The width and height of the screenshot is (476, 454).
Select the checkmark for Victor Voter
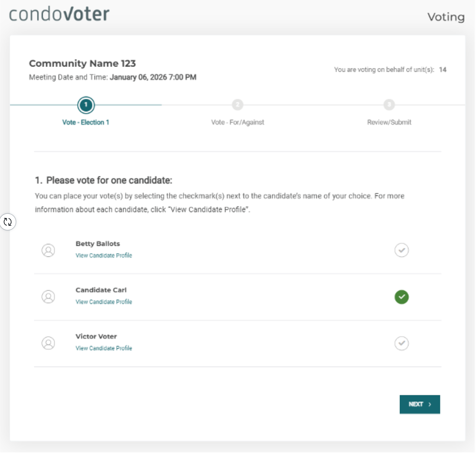click(401, 343)
